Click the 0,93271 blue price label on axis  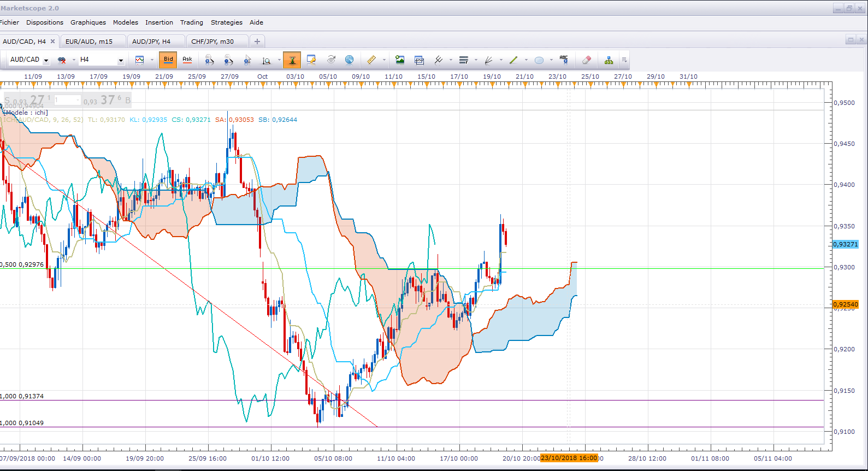[x=846, y=244]
